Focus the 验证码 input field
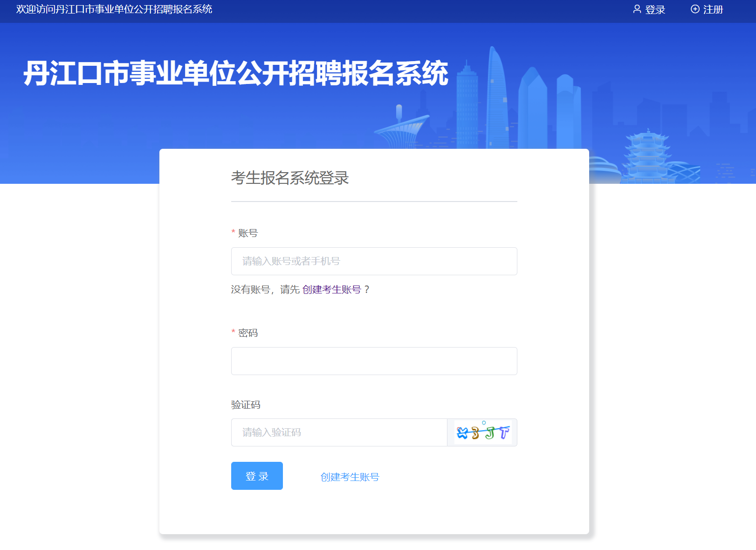This screenshot has height=550, width=756. click(x=339, y=432)
